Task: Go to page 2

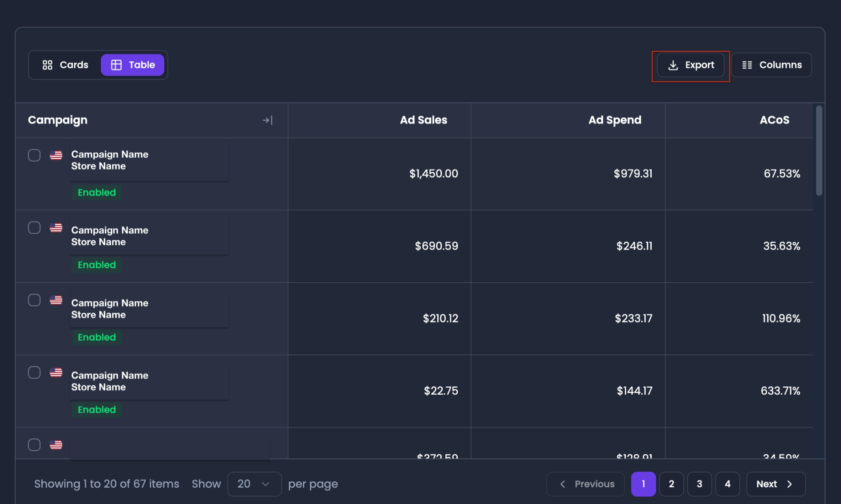Action: [672, 484]
